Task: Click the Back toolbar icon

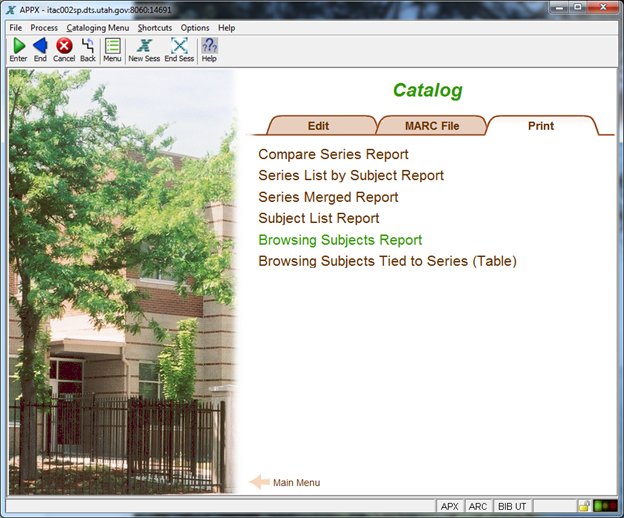Action: (x=88, y=46)
